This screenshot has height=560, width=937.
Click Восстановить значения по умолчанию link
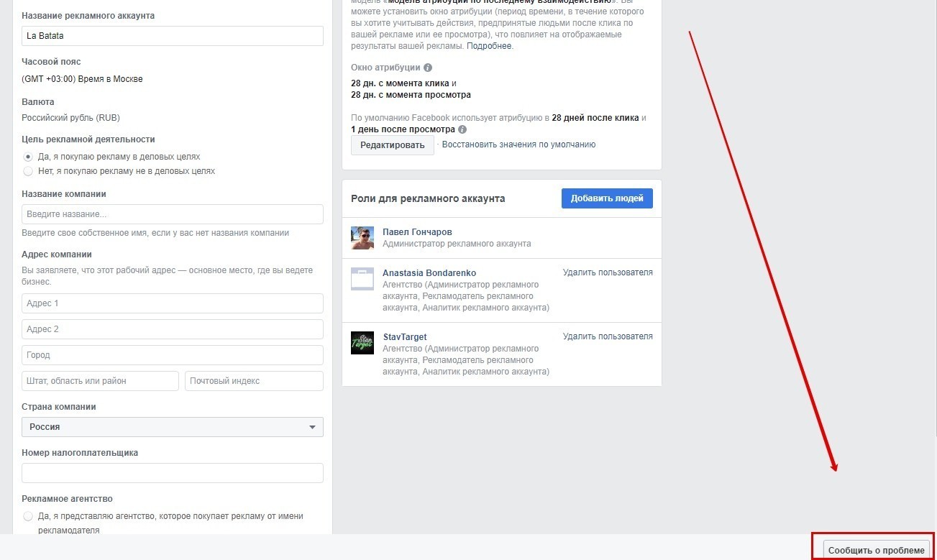518,144
